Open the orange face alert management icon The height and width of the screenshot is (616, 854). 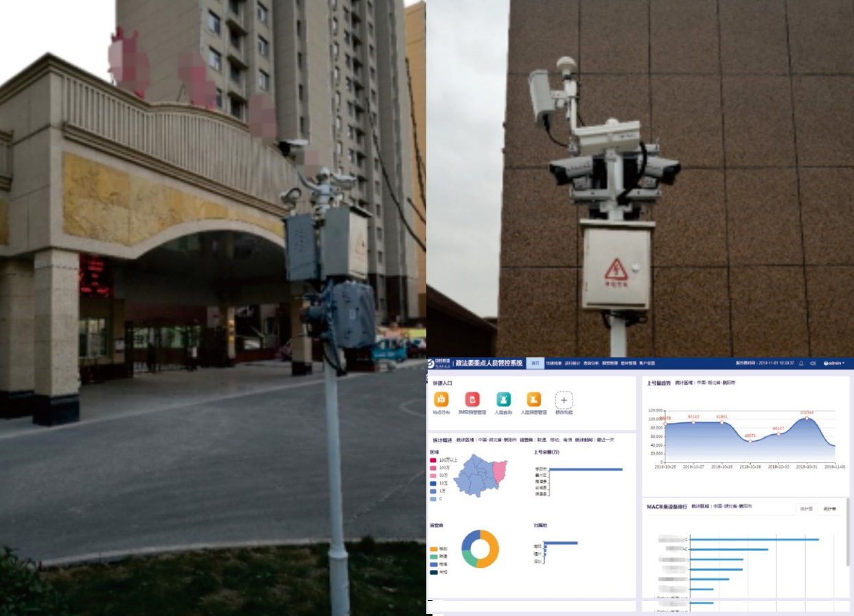point(533,400)
